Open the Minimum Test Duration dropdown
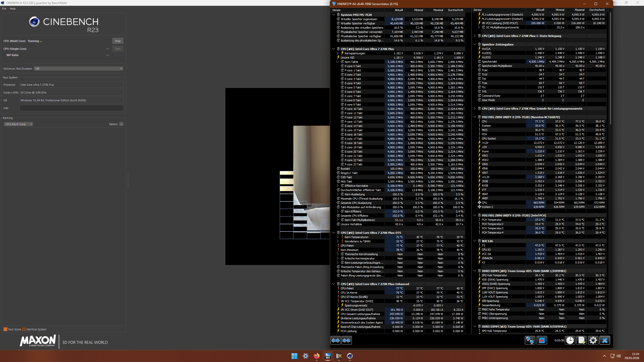This screenshot has height=362, width=644. pyautogui.click(x=79, y=69)
